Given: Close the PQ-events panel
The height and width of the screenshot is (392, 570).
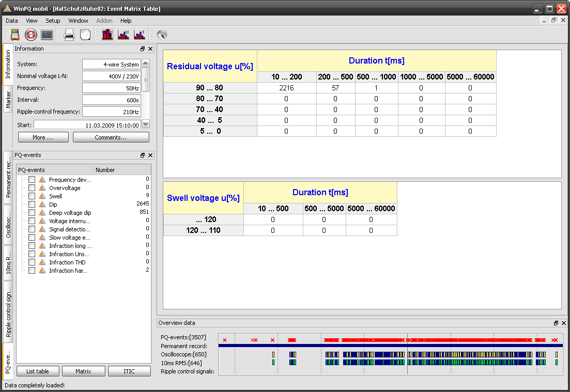Looking at the screenshot, I should pos(150,155).
